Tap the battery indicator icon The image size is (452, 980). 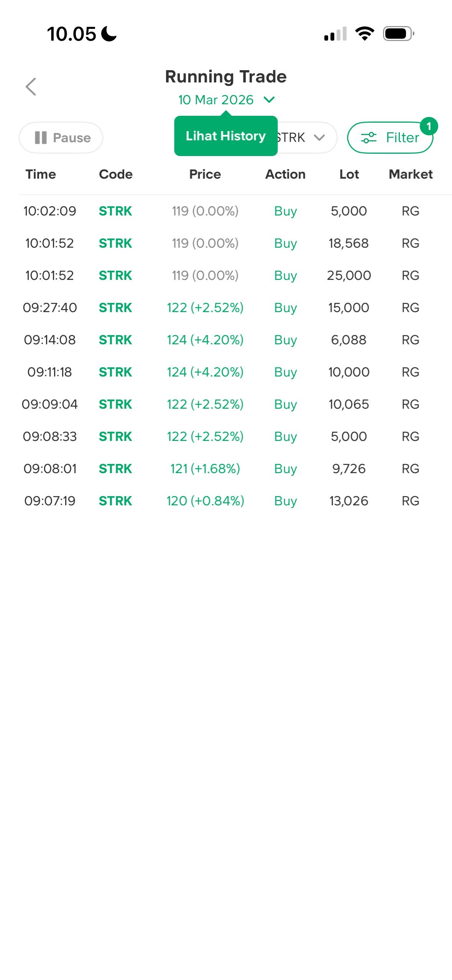coord(398,34)
